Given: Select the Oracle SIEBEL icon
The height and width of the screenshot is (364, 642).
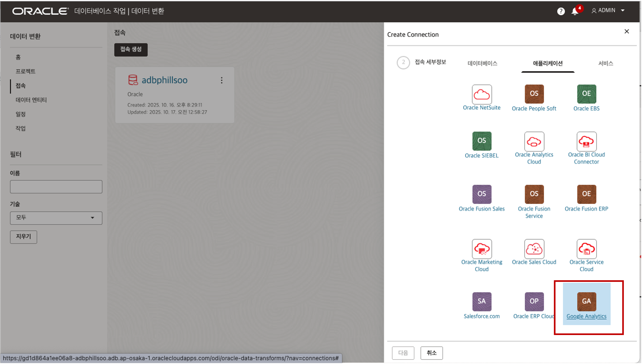Looking at the screenshot, I should tap(482, 141).
